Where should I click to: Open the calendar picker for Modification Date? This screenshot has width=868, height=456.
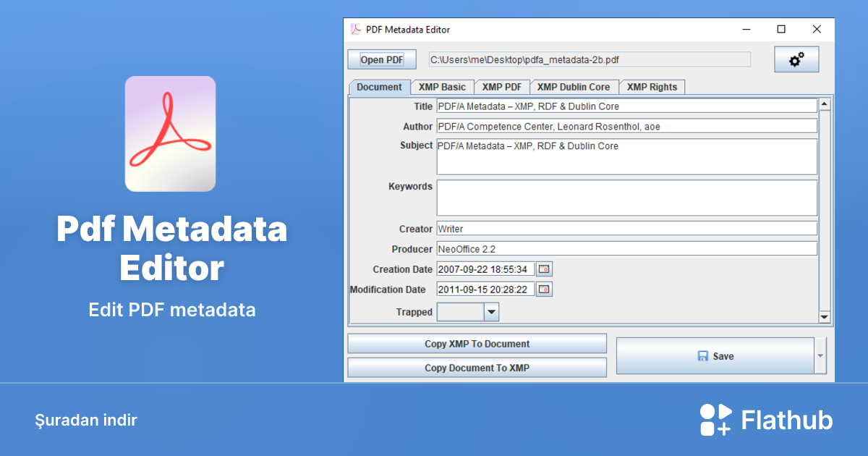[544, 289]
